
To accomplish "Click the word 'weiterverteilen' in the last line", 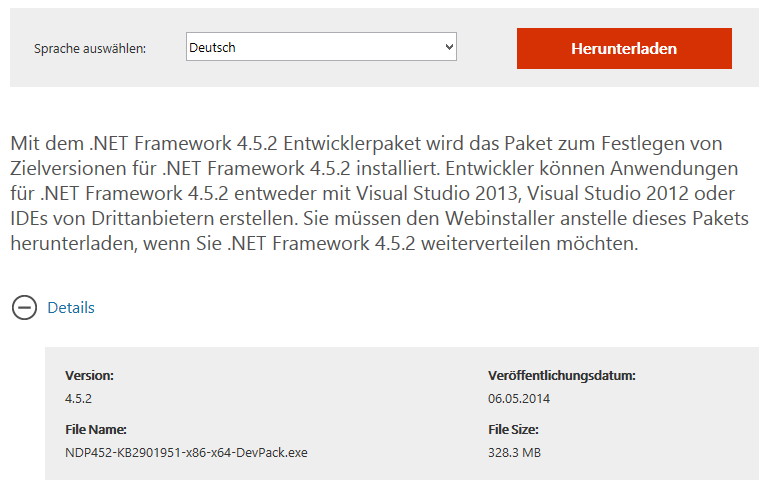I will click(x=485, y=243).
